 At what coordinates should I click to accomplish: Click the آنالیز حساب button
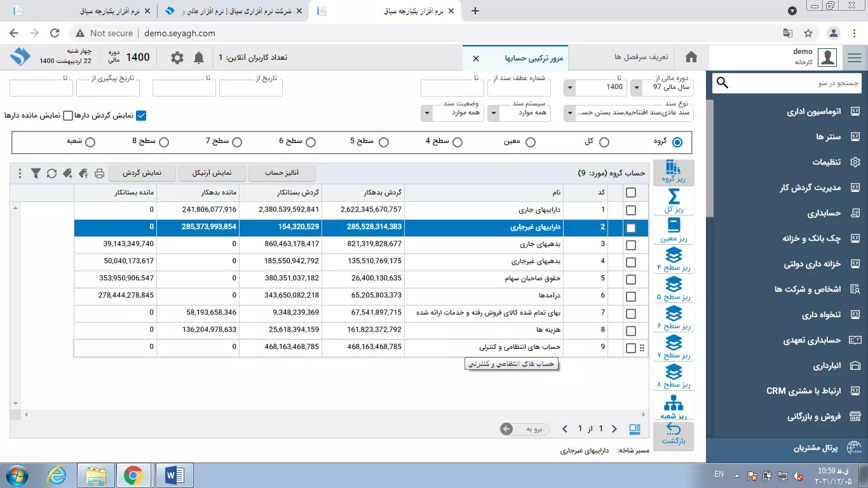(281, 173)
